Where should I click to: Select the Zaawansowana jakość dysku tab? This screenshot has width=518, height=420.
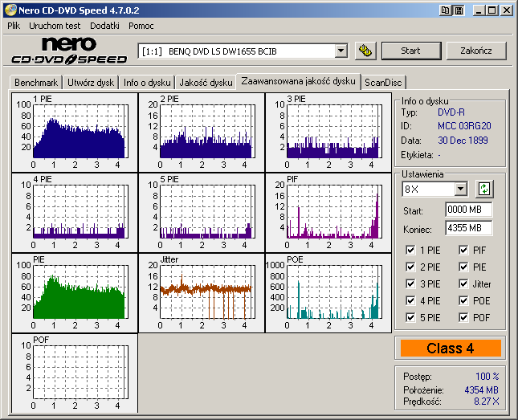click(x=298, y=81)
